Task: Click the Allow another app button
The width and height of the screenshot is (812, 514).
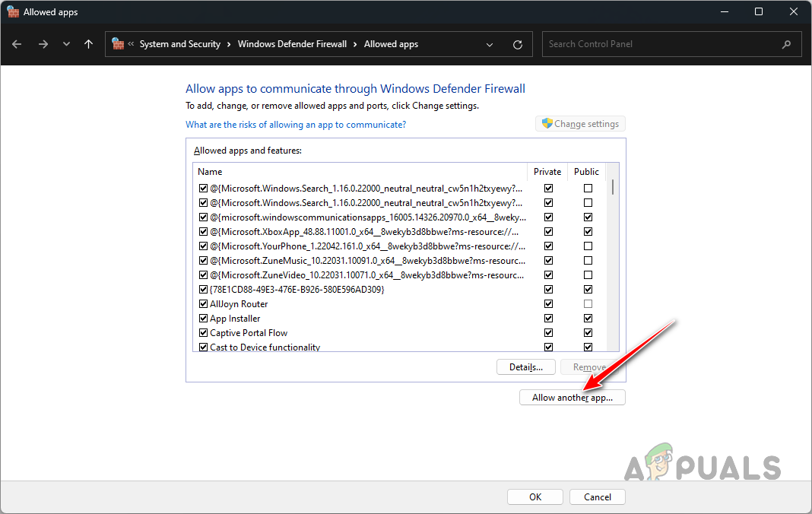Action: pos(572,397)
